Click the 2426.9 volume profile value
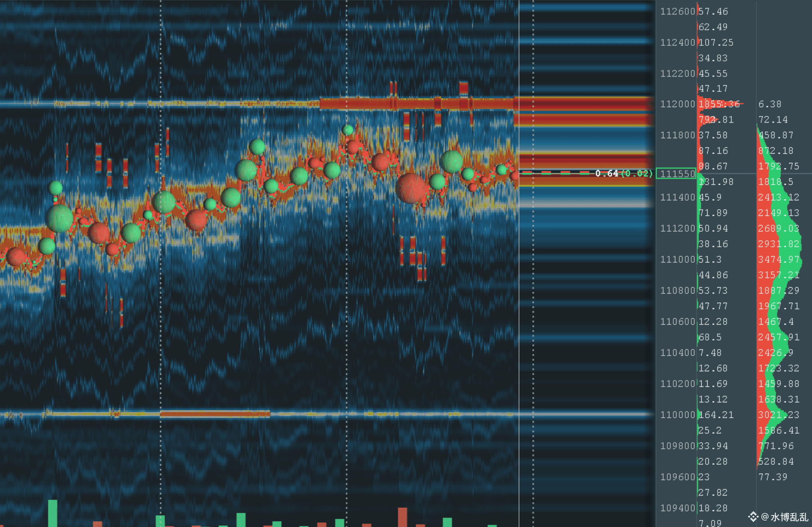 click(x=776, y=353)
